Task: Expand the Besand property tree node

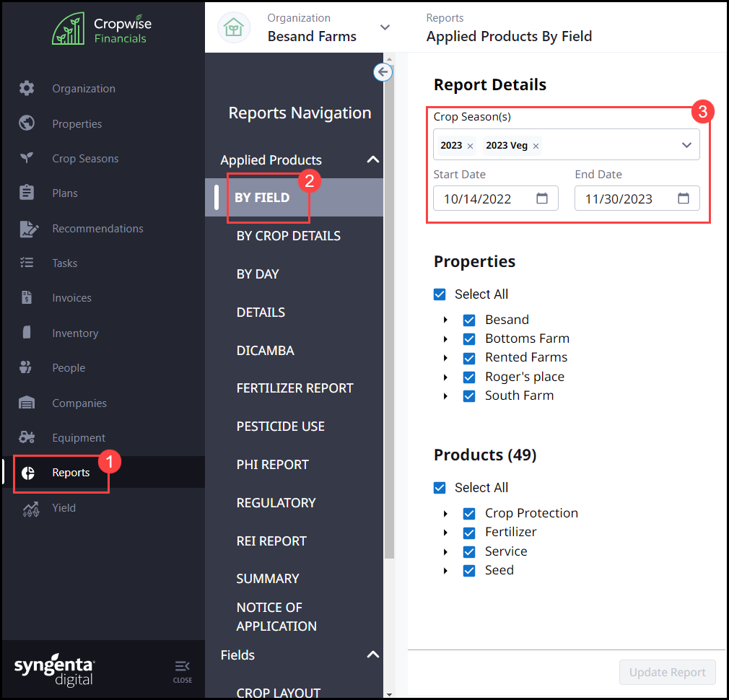Action: (x=445, y=320)
